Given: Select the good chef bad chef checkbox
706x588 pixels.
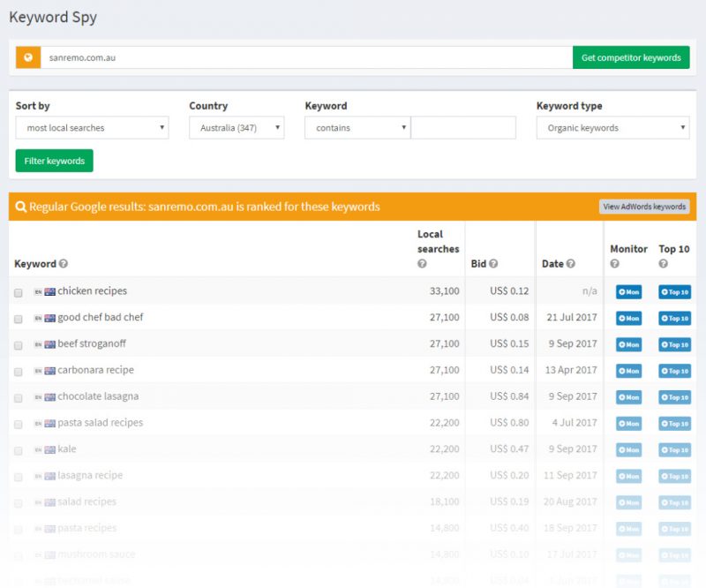Looking at the screenshot, I should tap(19, 318).
